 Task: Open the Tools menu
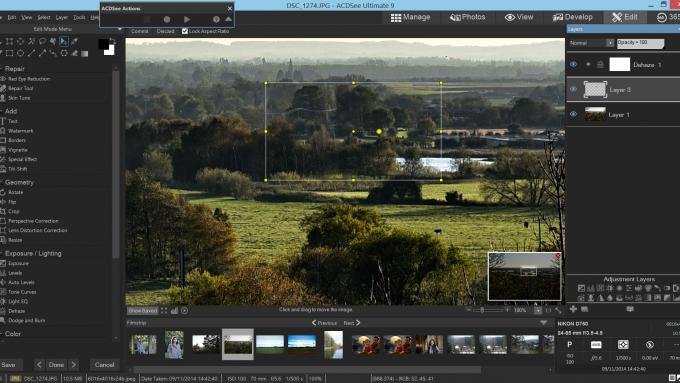pos(79,17)
